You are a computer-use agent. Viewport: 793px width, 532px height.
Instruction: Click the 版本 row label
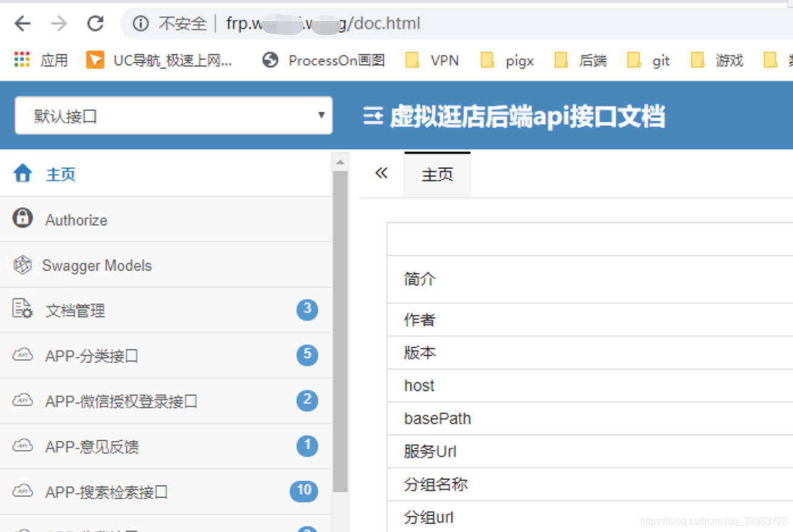coord(419,353)
